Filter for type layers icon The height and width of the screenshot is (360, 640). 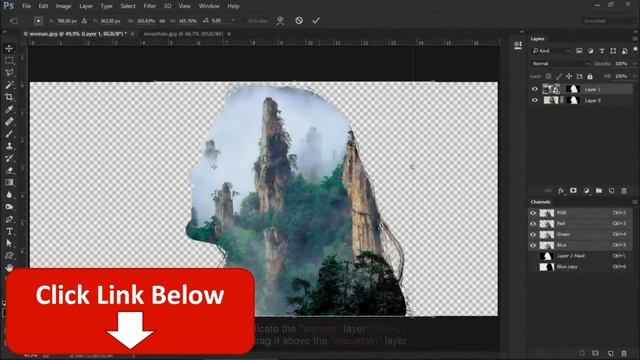[x=602, y=51]
